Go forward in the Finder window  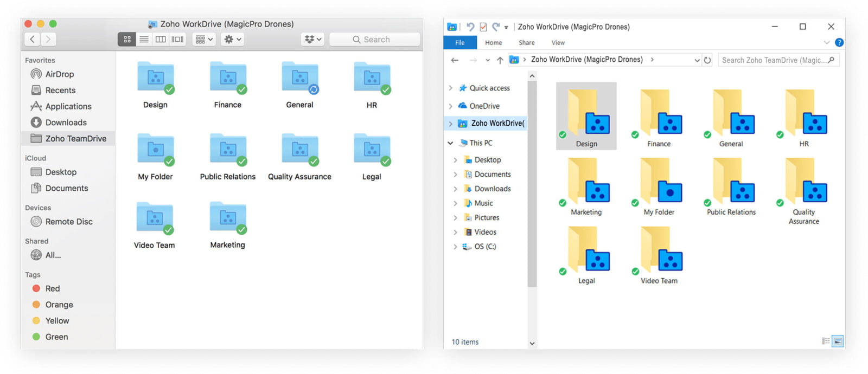click(x=48, y=39)
